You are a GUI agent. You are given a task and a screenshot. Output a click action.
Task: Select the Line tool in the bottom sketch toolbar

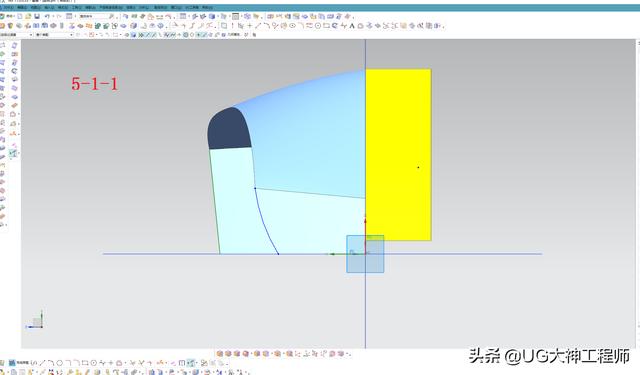click(42, 362)
